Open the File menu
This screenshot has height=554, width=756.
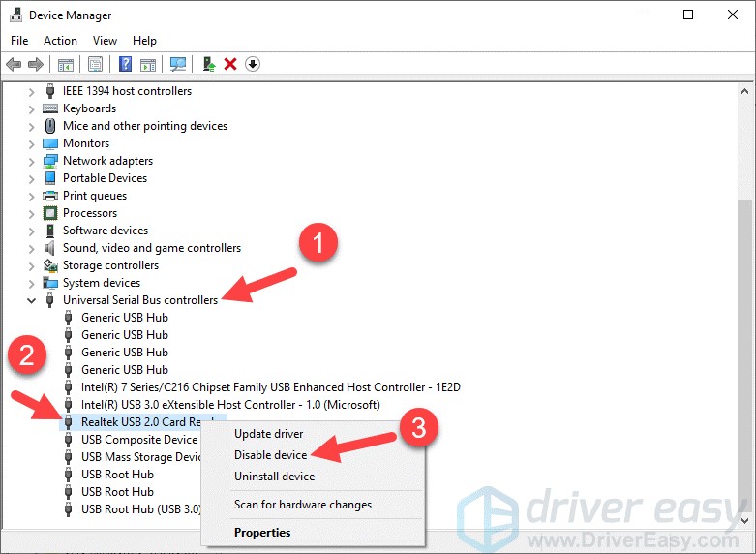point(19,41)
